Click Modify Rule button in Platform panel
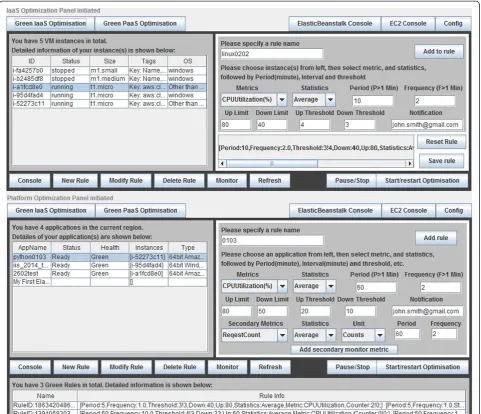Viewport: 481px width, 414px height. pos(126,367)
